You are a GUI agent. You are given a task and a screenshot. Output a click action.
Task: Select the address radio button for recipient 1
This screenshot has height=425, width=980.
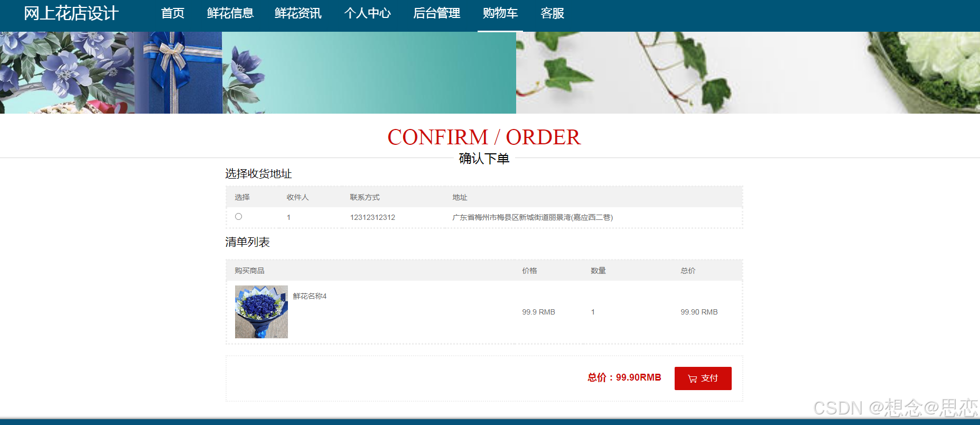239,217
